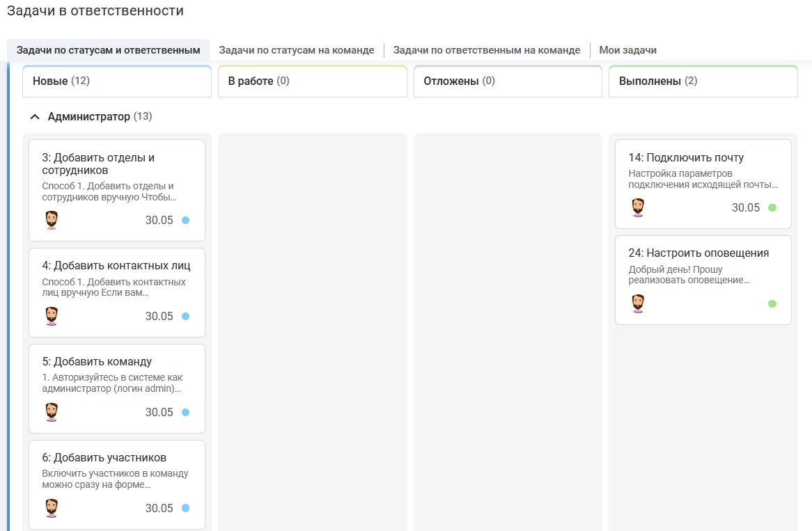Open task '3: Добавить отделы и сотрудников'

tap(98, 164)
